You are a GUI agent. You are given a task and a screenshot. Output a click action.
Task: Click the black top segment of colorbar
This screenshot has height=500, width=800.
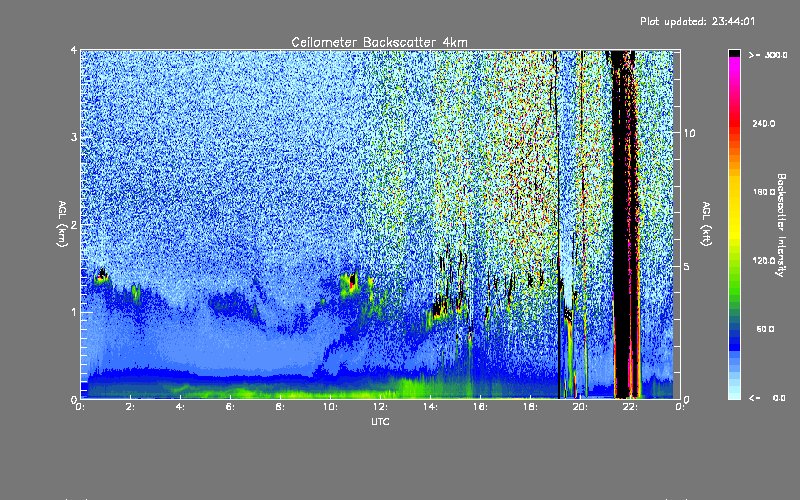pos(734,53)
